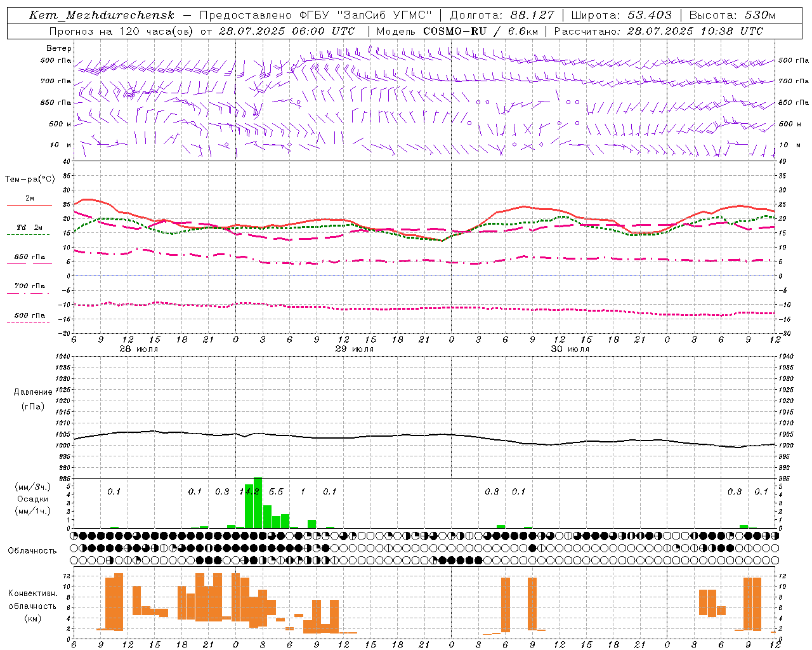The width and height of the screenshot is (812, 650).
Task: Click the Облачность cloudiness label
Action: pos(32,551)
